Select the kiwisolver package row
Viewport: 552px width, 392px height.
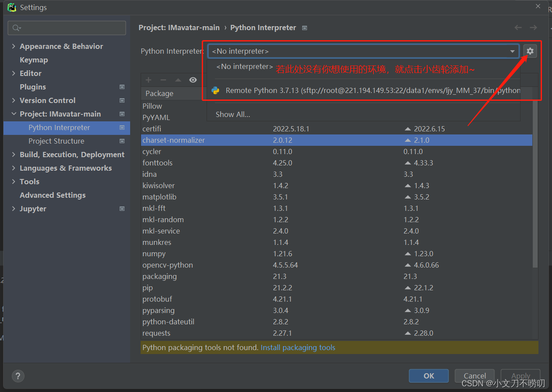click(337, 186)
